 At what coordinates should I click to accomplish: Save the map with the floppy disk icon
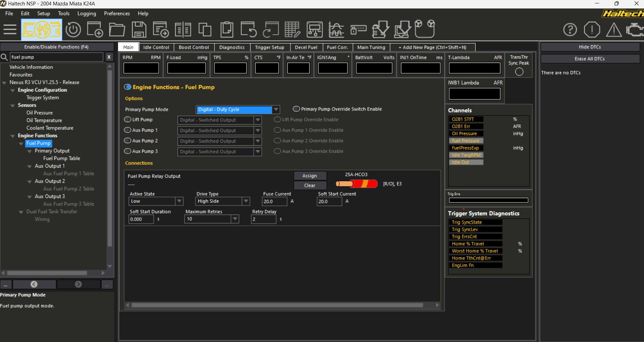(139, 30)
